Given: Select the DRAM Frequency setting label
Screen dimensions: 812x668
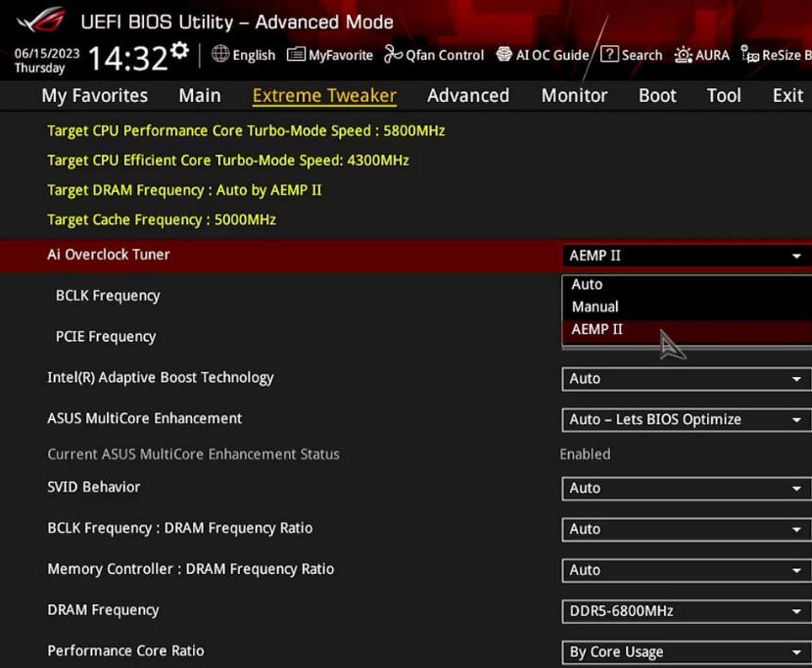Looking at the screenshot, I should click(103, 610).
